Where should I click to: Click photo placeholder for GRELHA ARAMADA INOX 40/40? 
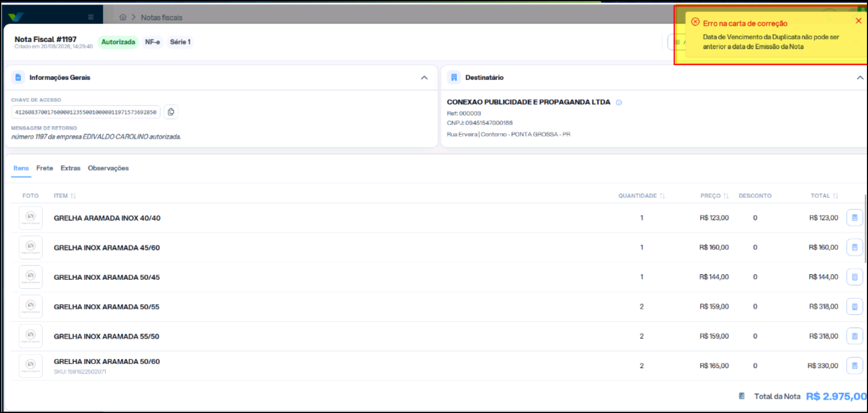(x=31, y=218)
